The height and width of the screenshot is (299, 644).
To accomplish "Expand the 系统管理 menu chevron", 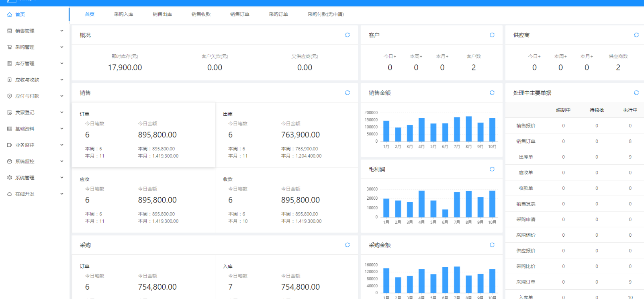I will point(62,177).
